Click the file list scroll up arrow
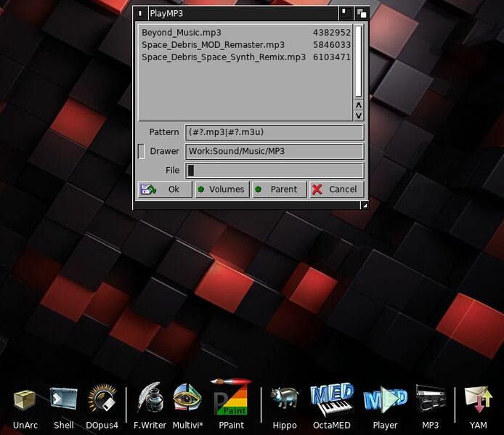504x435 pixels. click(358, 105)
